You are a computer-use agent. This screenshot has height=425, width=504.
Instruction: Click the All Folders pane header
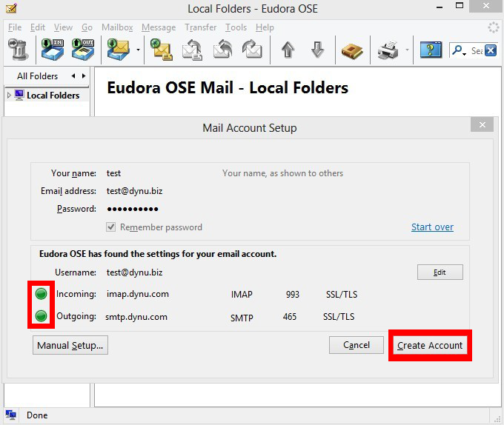(x=37, y=76)
